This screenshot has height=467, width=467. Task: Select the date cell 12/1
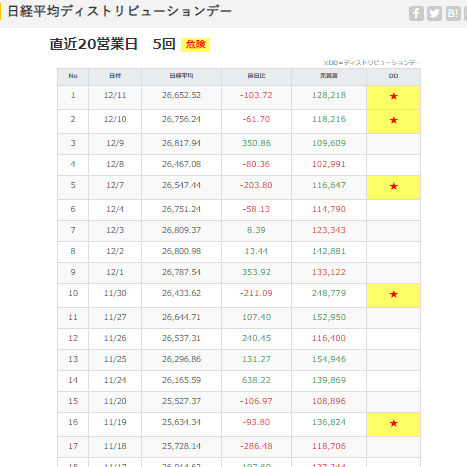[115, 272]
